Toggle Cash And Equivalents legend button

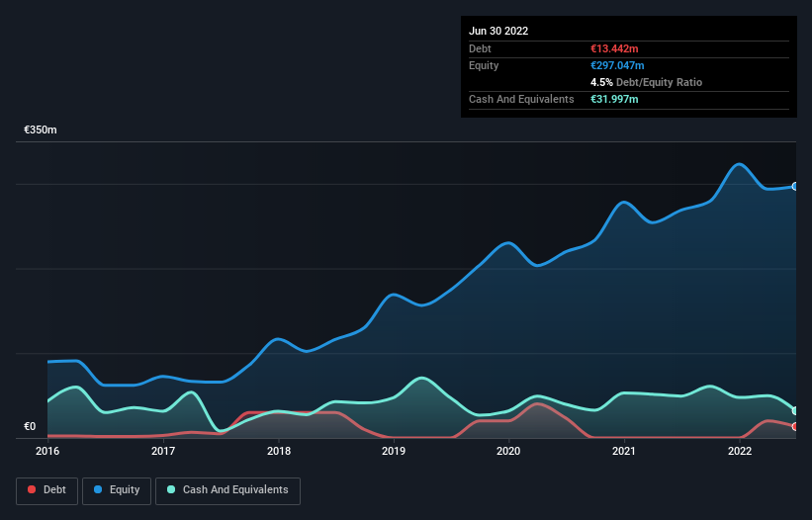[x=227, y=490]
